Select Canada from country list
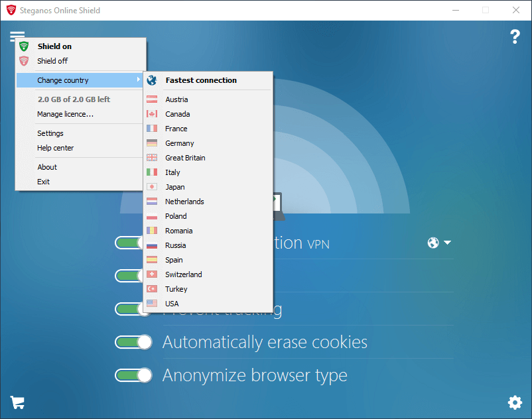 [208, 114]
